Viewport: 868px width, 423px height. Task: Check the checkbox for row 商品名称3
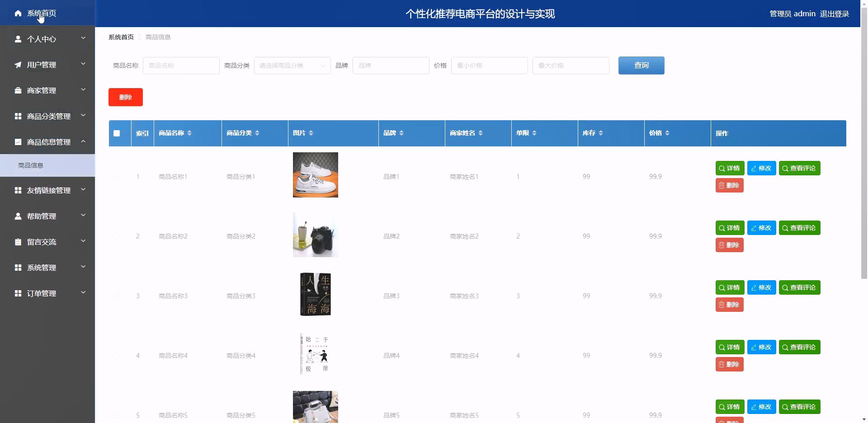[x=117, y=296]
